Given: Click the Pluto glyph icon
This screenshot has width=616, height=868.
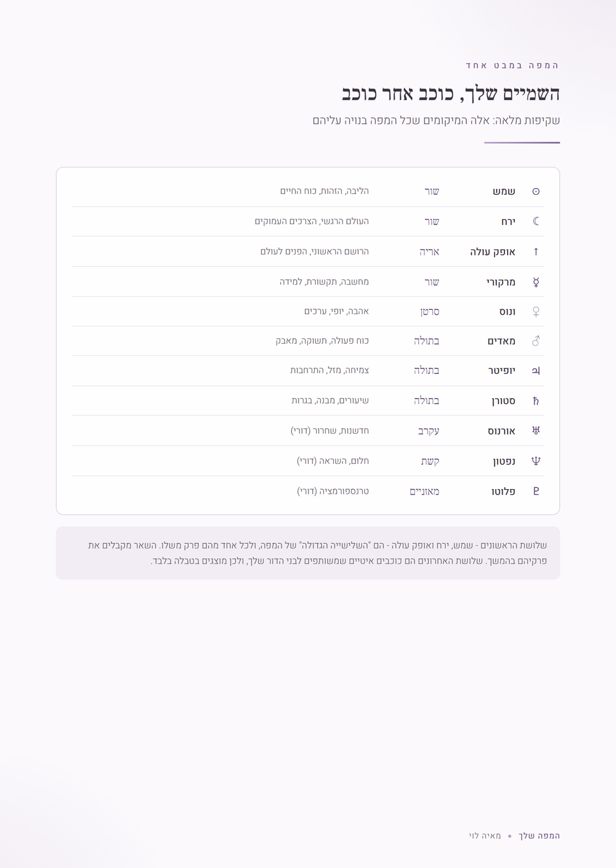Looking at the screenshot, I should coord(536,491).
